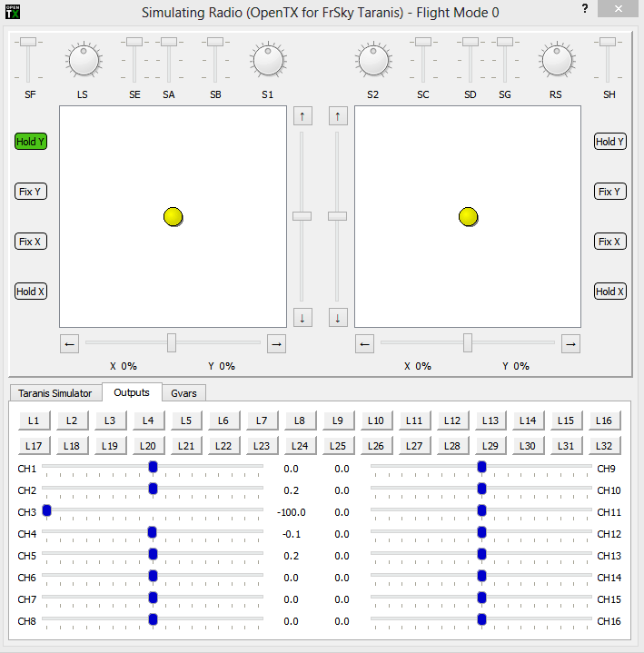Select the Outputs tab
644x653 pixels.
[132, 392]
